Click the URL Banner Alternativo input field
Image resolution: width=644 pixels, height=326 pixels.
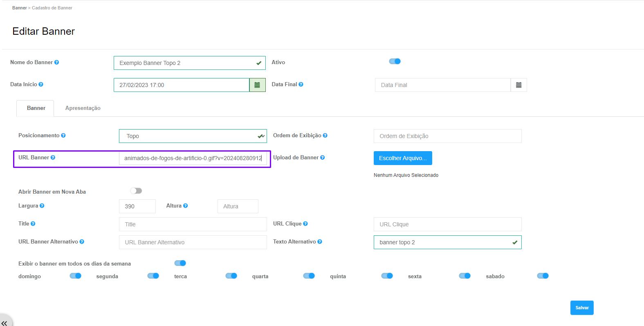[x=193, y=242]
